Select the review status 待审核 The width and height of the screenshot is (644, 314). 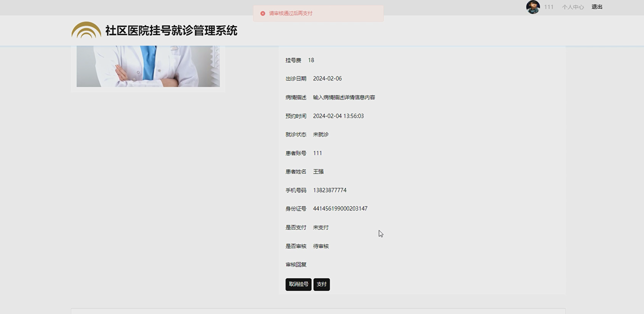pyautogui.click(x=321, y=246)
